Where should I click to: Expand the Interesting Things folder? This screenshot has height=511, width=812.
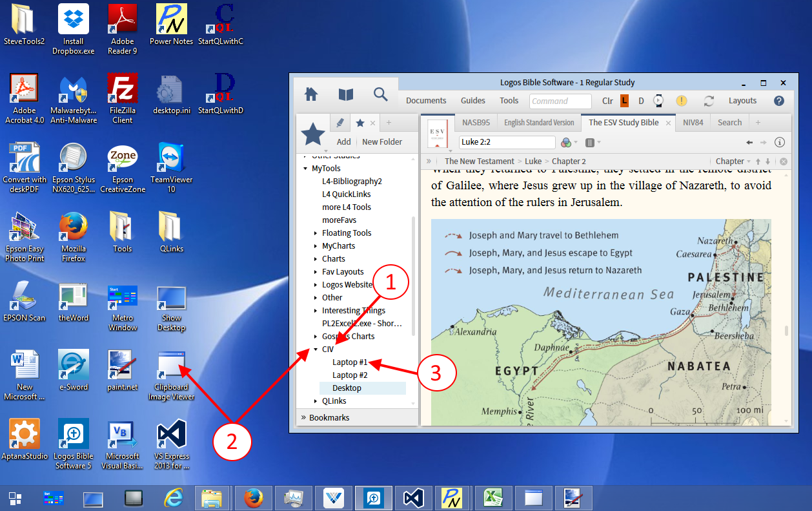[x=316, y=311]
